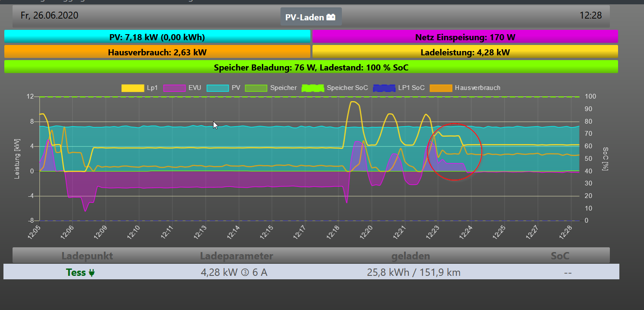Screen dimensions: 644x310
Task: Click the date Fr, 26.06.2020
Action: tap(49, 16)
